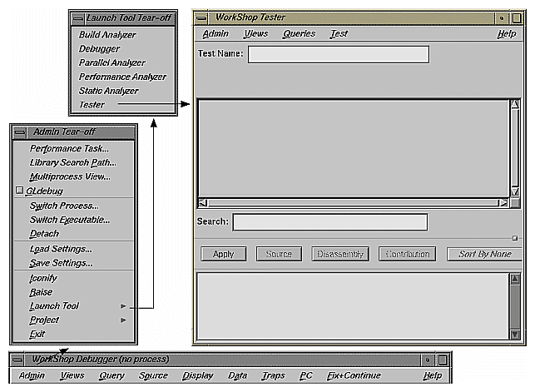Choose Switch Executable... entry
Viewport: 535px width, 392px height.
(70, 220)
